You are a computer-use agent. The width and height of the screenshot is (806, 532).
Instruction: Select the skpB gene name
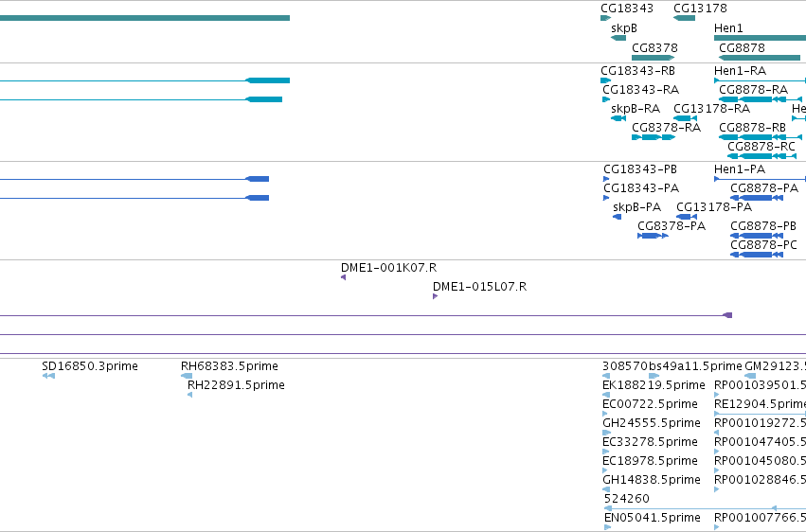623,28
